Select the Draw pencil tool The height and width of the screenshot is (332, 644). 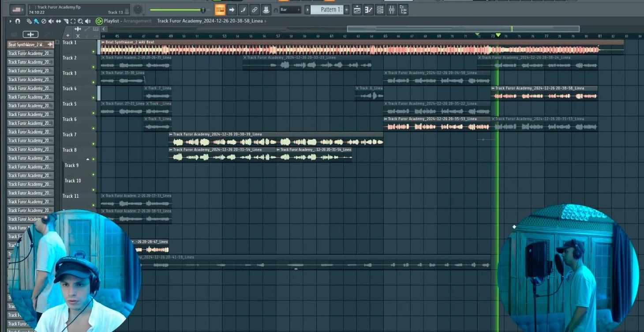click(29, 21)
